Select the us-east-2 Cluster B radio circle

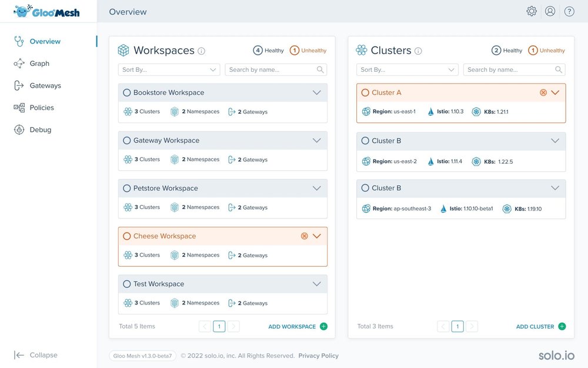coord(365,141)
